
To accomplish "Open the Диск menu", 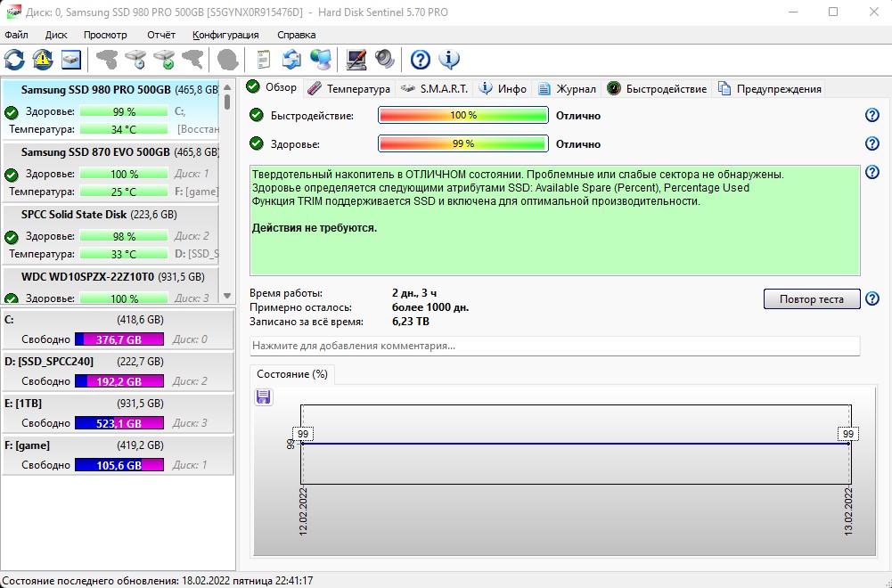I will tap(56, 35).
